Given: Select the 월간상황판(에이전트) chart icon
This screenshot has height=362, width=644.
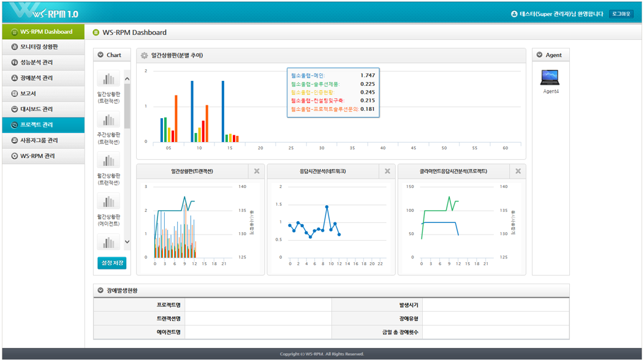Looking at the screenshot, I should point(108,202).
